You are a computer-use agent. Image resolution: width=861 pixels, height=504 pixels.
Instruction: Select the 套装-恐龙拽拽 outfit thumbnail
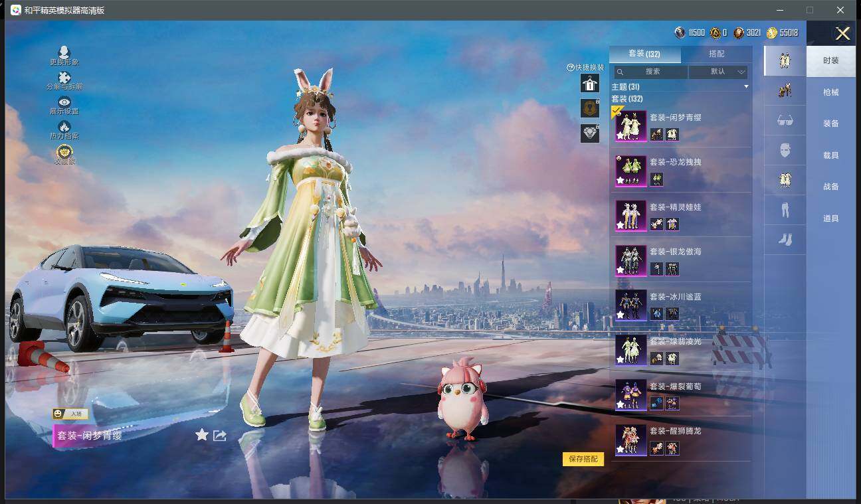[630, 171]
